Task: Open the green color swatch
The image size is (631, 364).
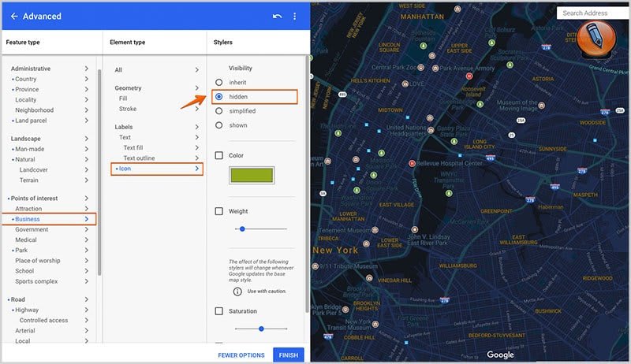Action: (252, 176)
